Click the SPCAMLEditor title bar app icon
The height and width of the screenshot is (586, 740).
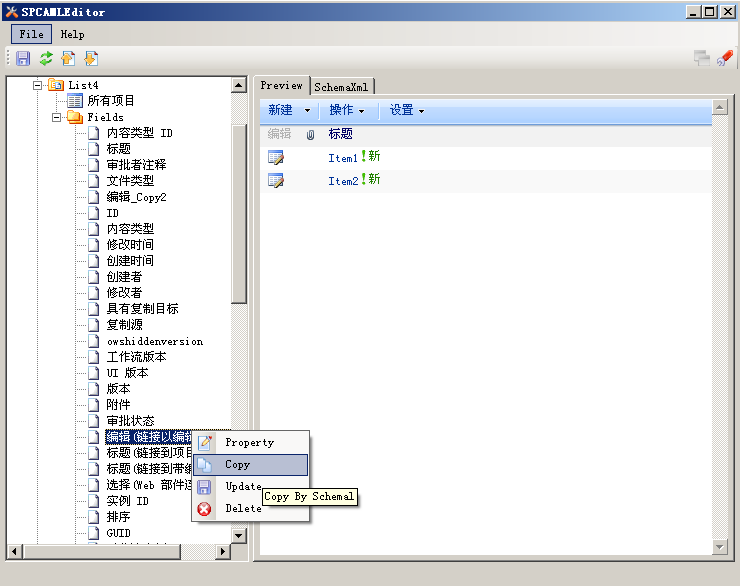pos(12,12)
